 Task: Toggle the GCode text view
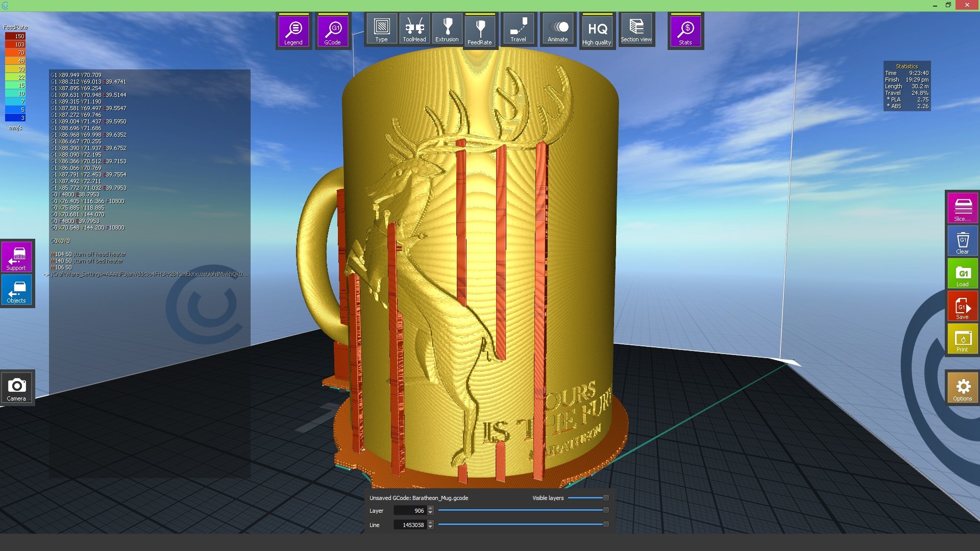point(333,32)
